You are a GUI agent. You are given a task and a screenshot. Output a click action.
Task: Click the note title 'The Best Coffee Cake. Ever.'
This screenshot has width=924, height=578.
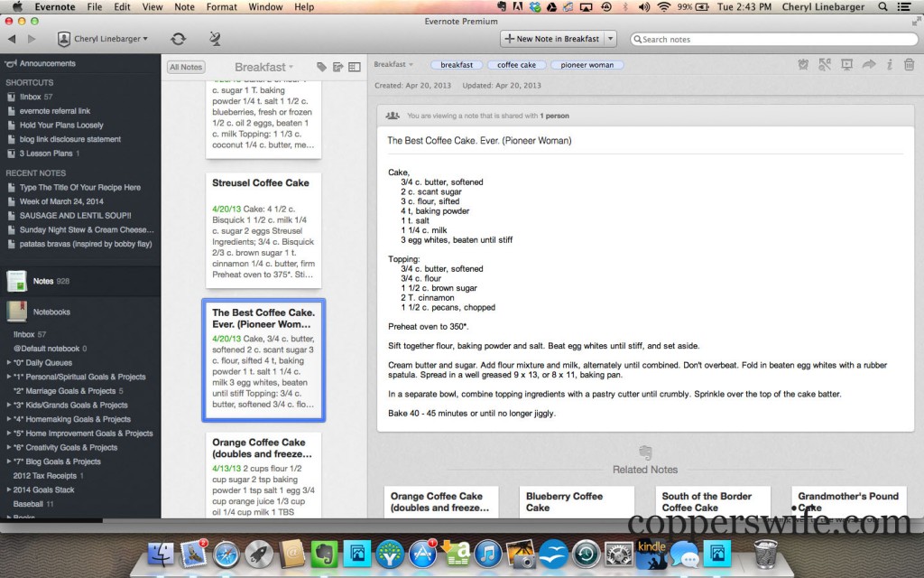479,140
